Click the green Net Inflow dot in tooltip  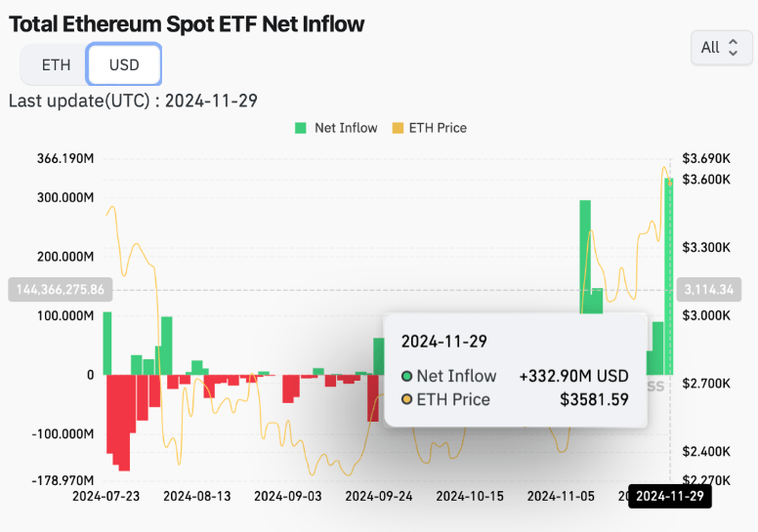tap(407, 376)
